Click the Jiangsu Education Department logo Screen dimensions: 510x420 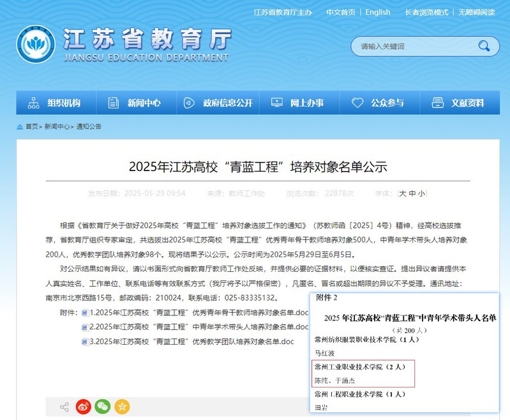[x=36, y=45]
